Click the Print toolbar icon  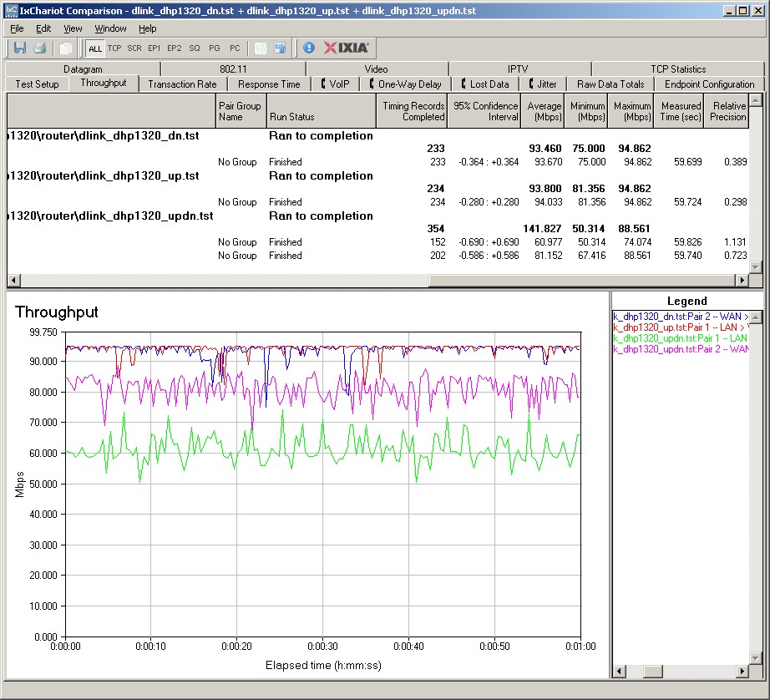pos(40,48)
